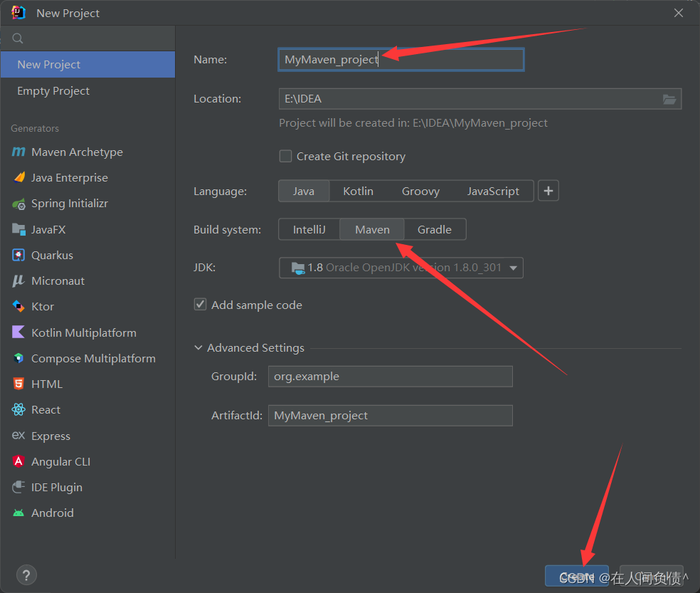
Task: Select Java as the language
Action: coord(304,191)
